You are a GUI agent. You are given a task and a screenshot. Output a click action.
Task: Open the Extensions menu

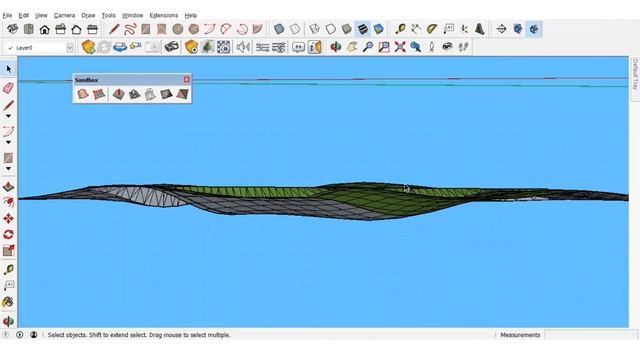(164, 15)
